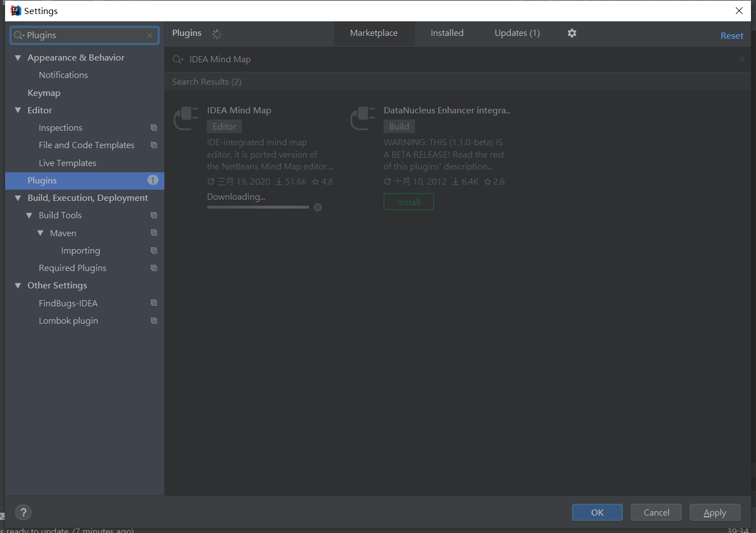Select Plugins in the settings tree
Viewport: 756px width, 533px height.
(x=85, y=181)
